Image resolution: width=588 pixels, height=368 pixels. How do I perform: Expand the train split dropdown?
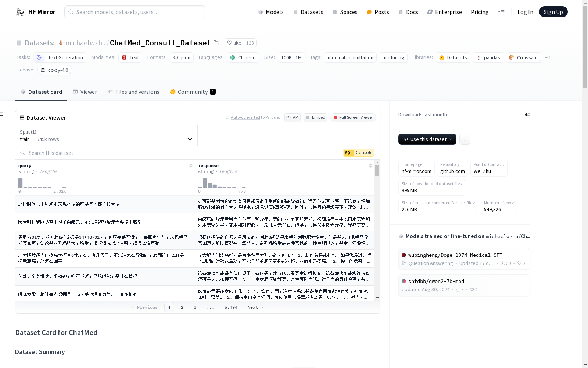click(107, 135)
